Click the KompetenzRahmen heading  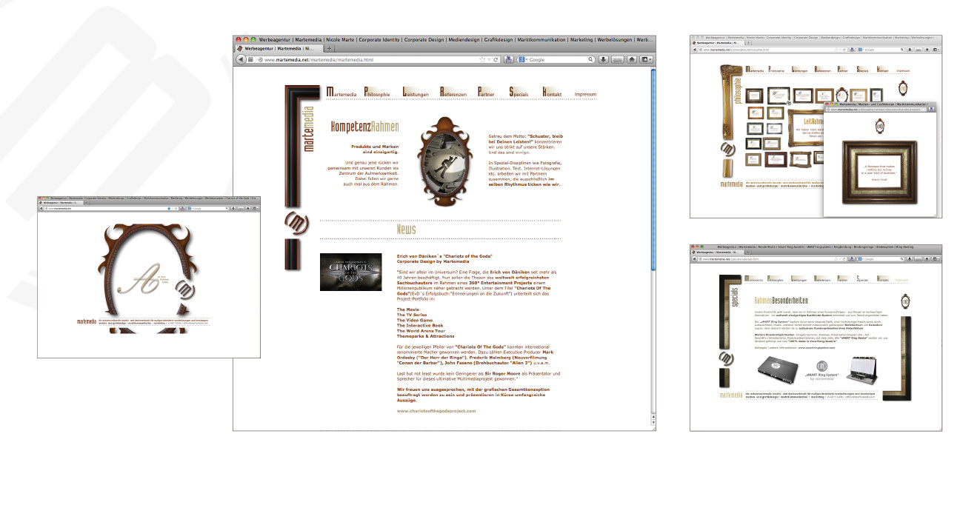364,127
